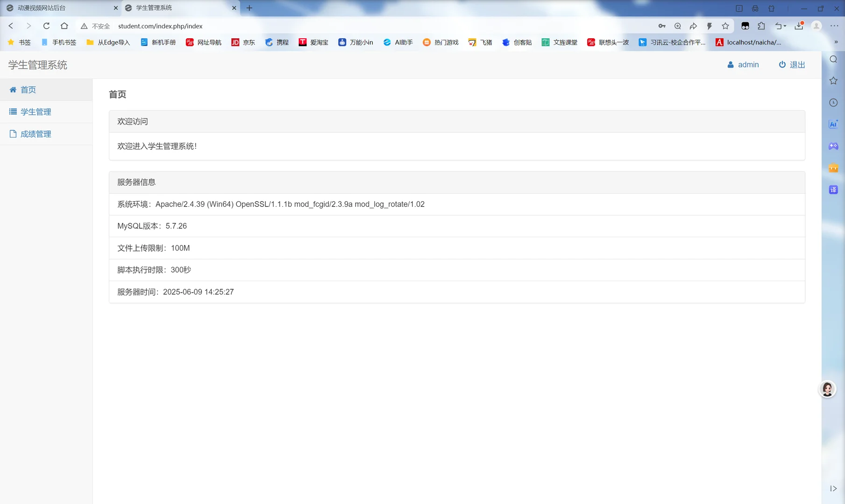The width and height of the screenshot is (845, 504).
Task: Expand the 从Edge导入 bookmarks folder
Action: tap(107, 42)
